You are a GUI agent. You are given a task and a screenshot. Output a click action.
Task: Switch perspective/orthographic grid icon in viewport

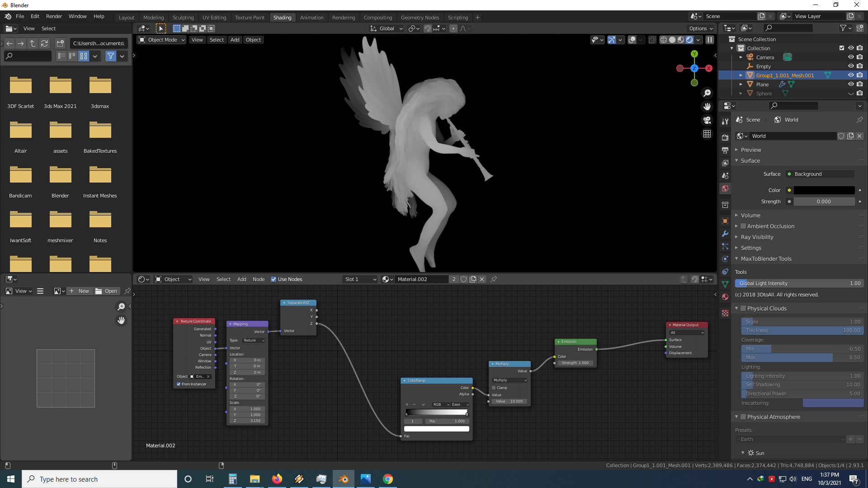[x=707, y=134]
